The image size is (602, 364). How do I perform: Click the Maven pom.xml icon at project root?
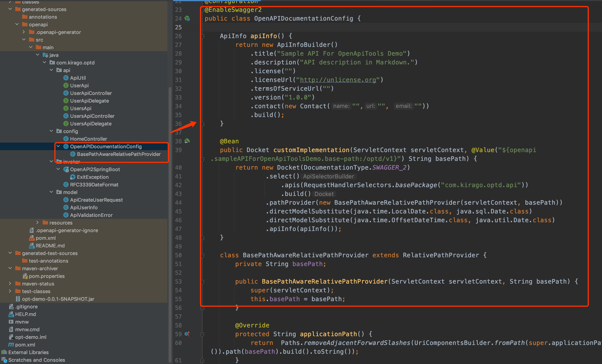tap(11, 345)
